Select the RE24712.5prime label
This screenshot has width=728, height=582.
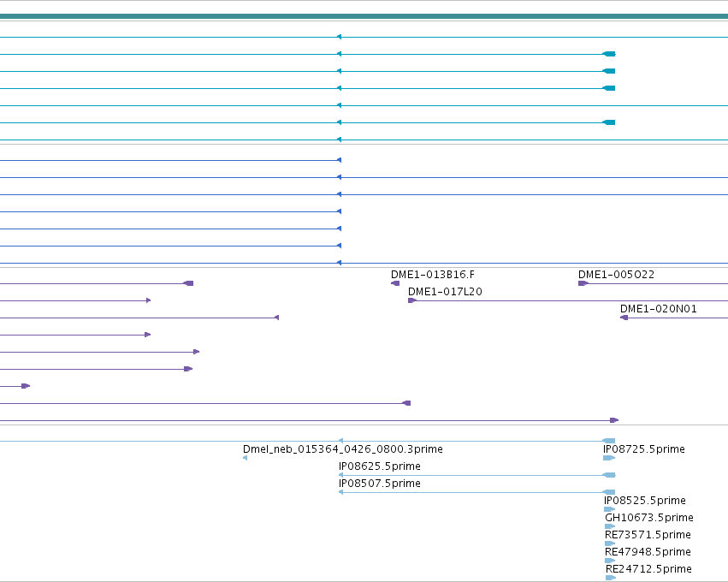(x=648, y=569)
